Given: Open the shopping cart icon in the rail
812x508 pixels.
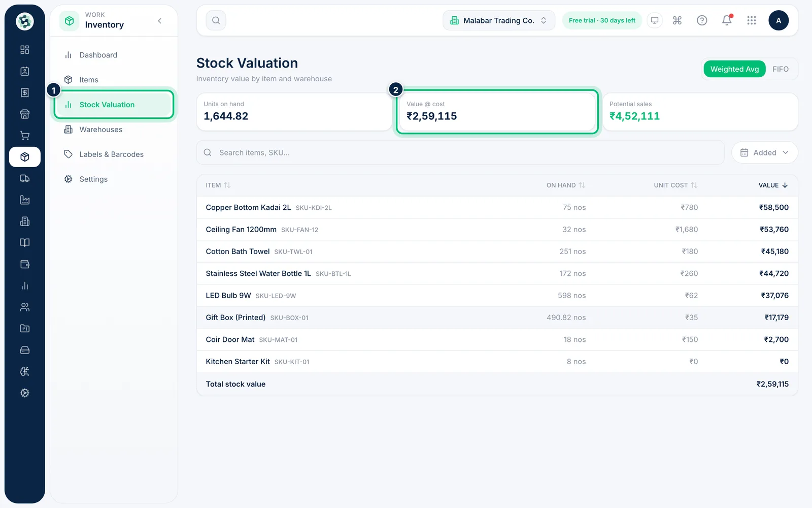Looking at the screenshot, I should [x=24, y=136].
